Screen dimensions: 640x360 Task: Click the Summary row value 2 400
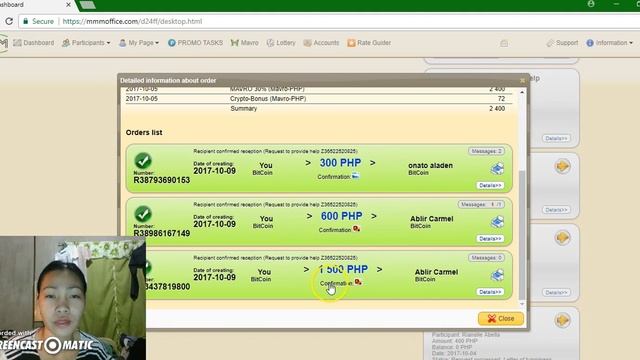(497, 109)
